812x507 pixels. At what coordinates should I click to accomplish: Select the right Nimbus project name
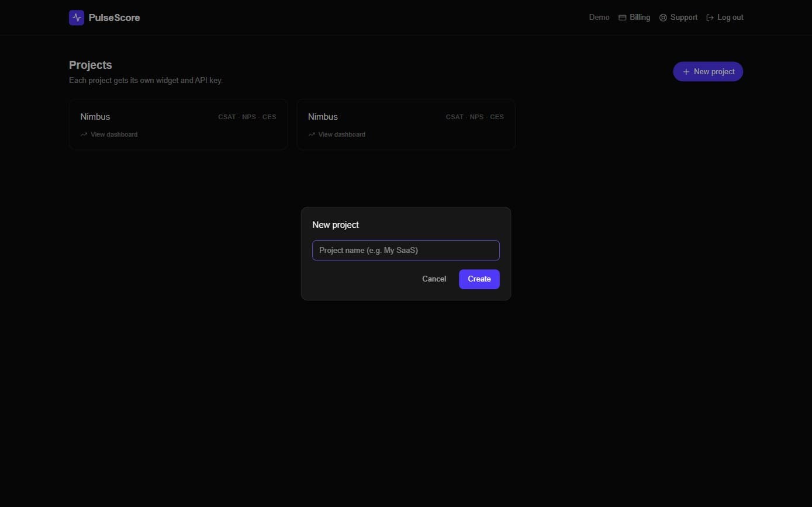point(323,117)
